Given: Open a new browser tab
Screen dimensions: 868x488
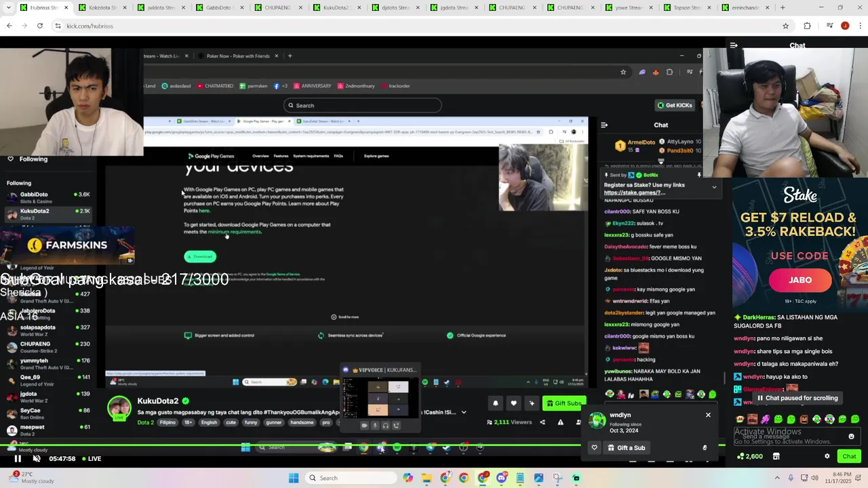Looking at the screenshot, I should tap(783, 7).
